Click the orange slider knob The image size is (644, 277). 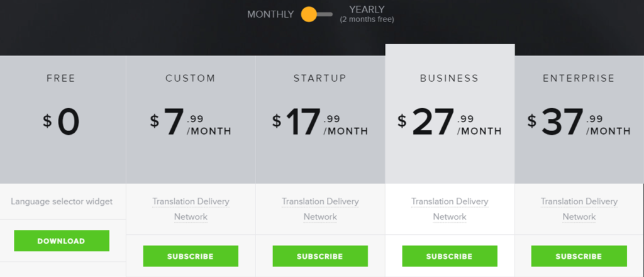(x=309, y=14)
